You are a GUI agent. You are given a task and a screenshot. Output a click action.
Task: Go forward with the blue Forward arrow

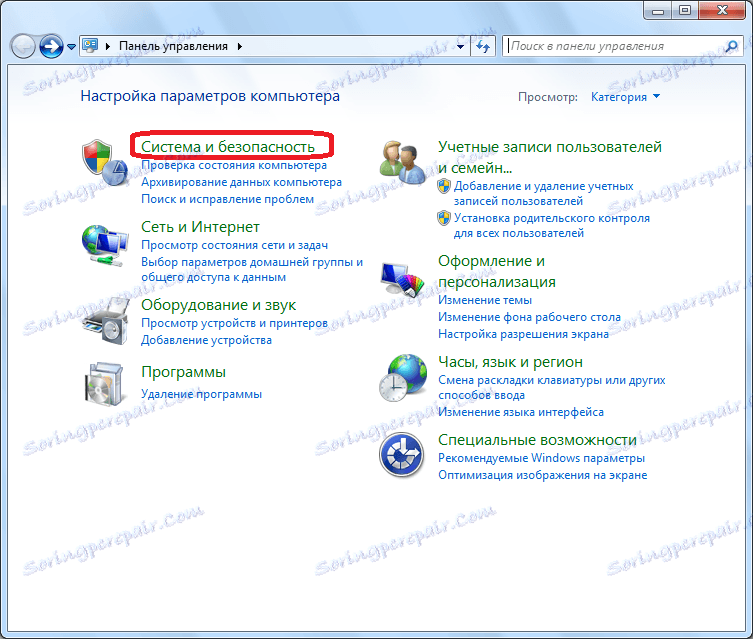pos(51,47)
